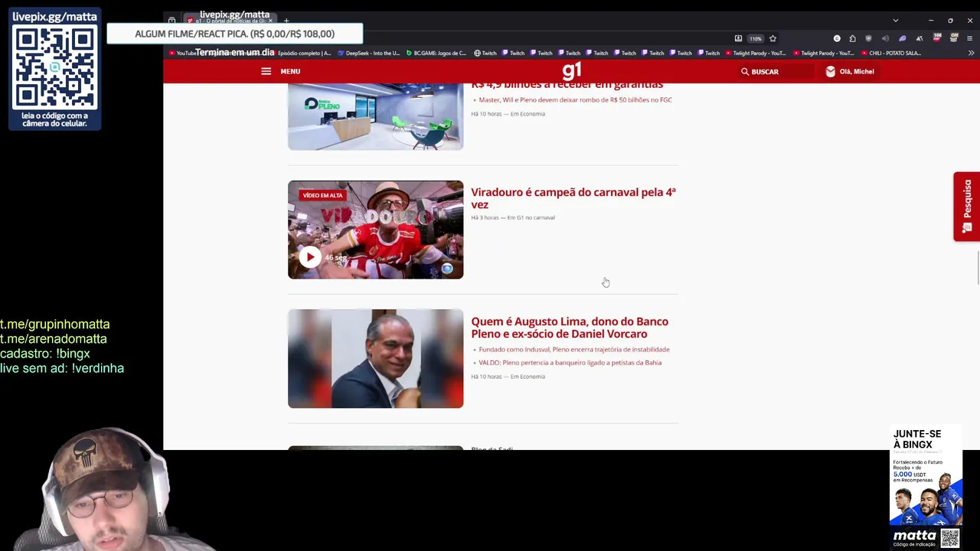Click the speaker extension icon in the toolbar
Screen dimensions: 980x551
885,38
